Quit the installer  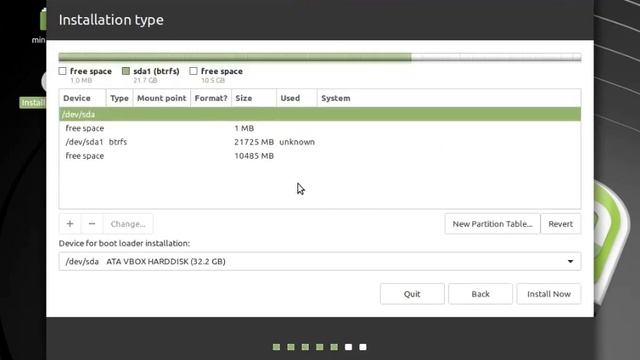(412, 294)
